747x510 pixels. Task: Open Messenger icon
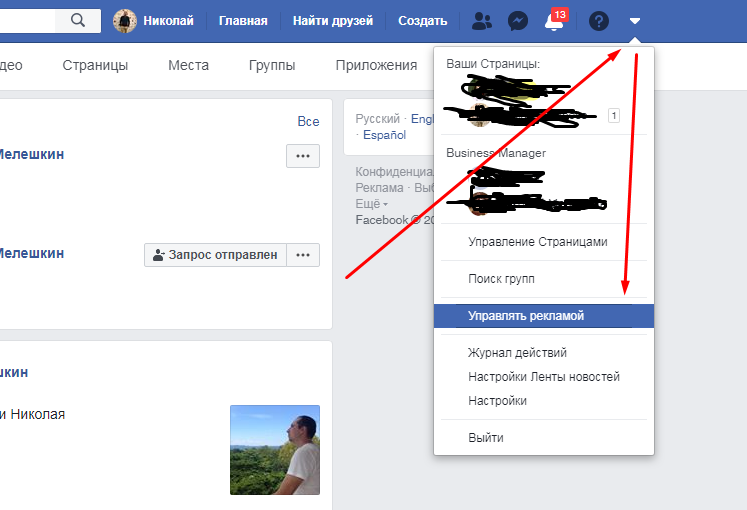[518, 21]
